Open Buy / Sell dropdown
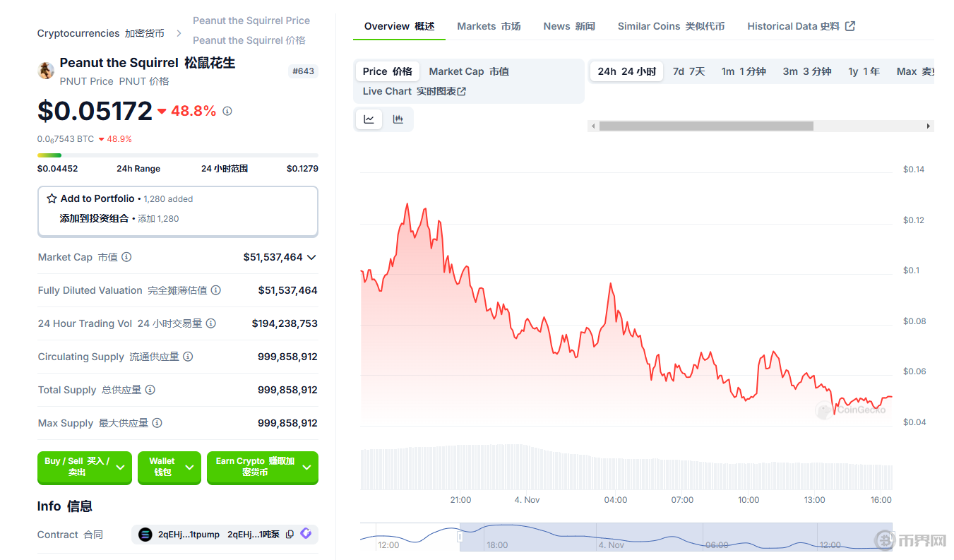 (x=85, y=467)
